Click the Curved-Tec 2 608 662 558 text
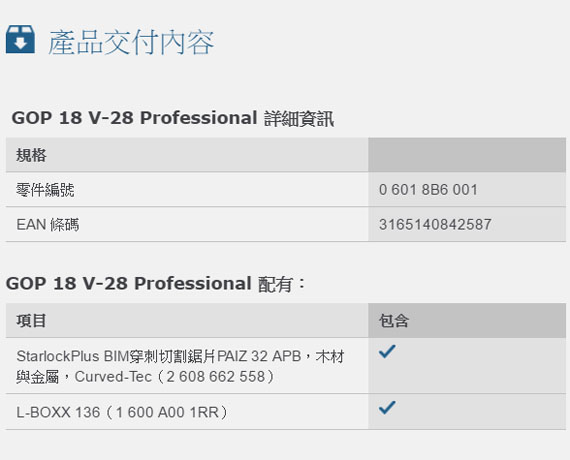Viewport: 570px width, 460px height. click(174, 377)
